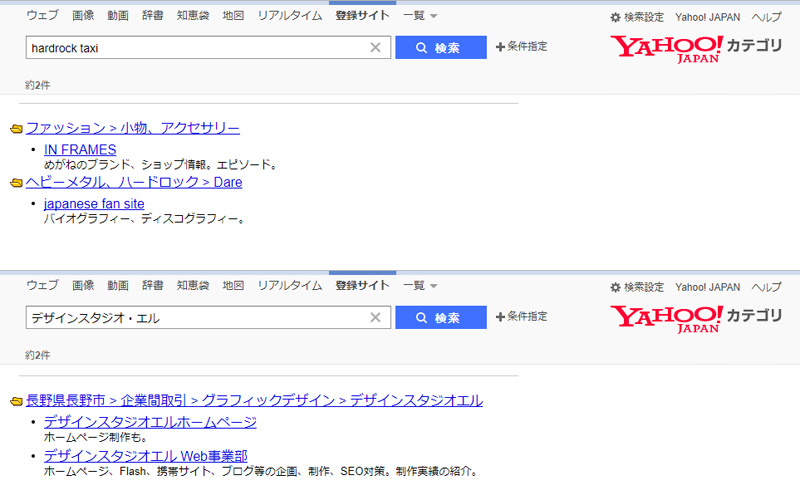Click the description 'ホームページ制作も。'
800x500 pixels.
point(97,437)
